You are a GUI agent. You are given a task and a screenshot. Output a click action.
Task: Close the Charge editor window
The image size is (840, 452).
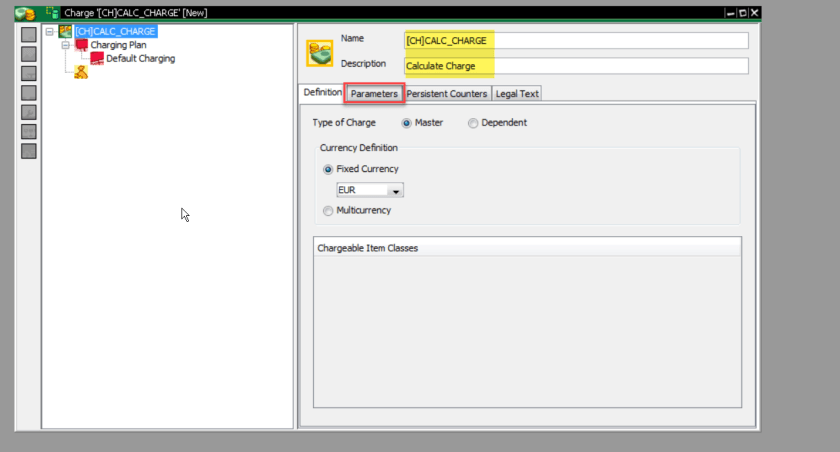tap(754, 13)
